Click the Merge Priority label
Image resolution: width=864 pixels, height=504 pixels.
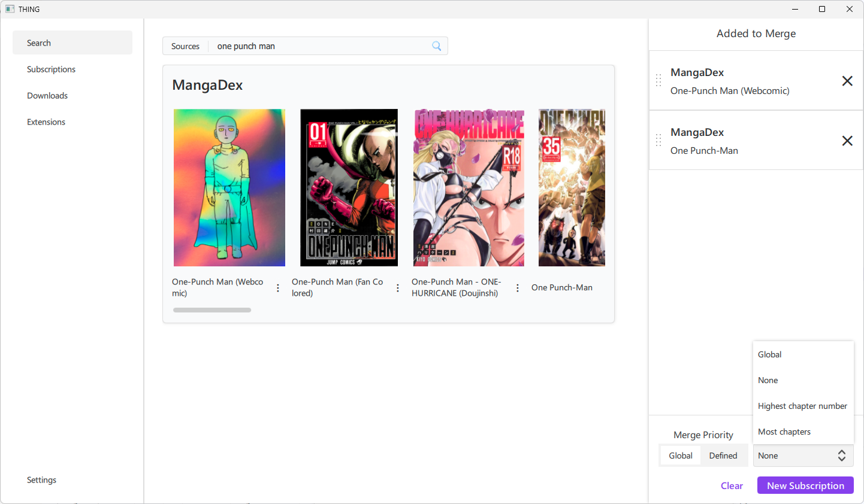tap(703, 435)
